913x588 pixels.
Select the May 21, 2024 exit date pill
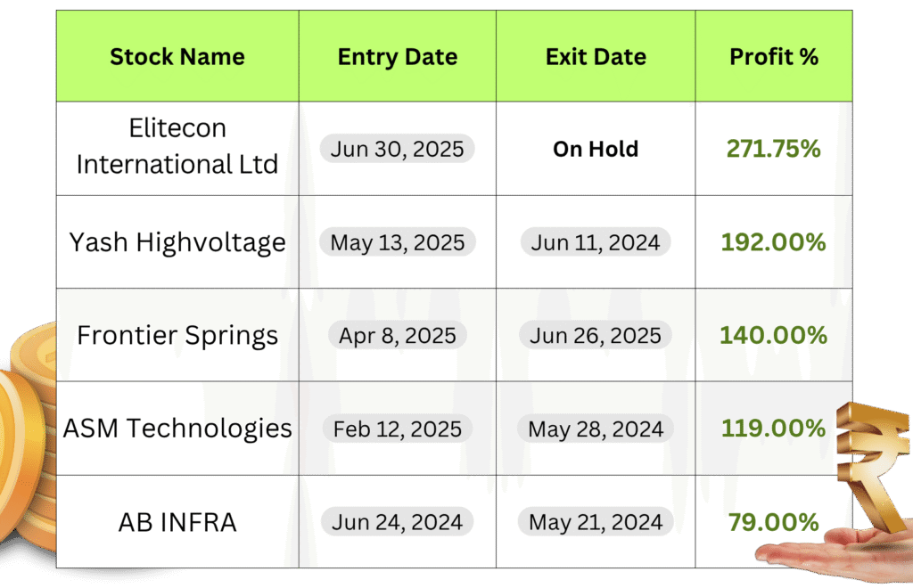pyautogui.click(x=596, y=522)
